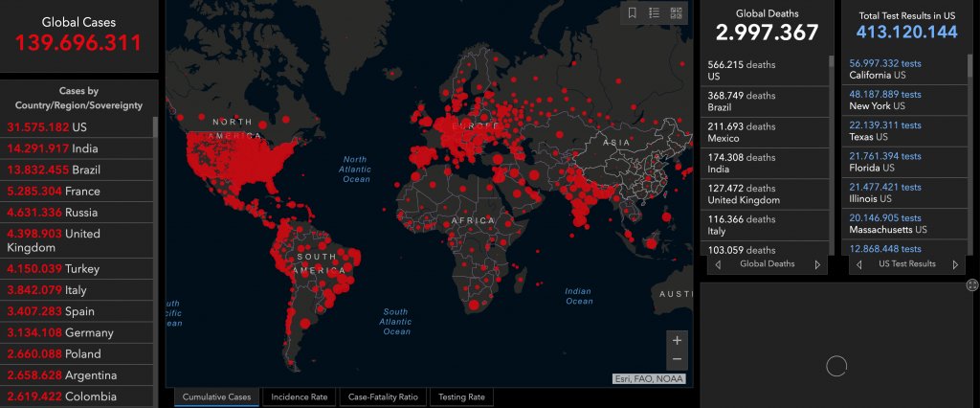Show the map legend list icon
Image resolution: width=980 pixels, height=408 pixels.
pyautogui.click(x=655, y=12)
